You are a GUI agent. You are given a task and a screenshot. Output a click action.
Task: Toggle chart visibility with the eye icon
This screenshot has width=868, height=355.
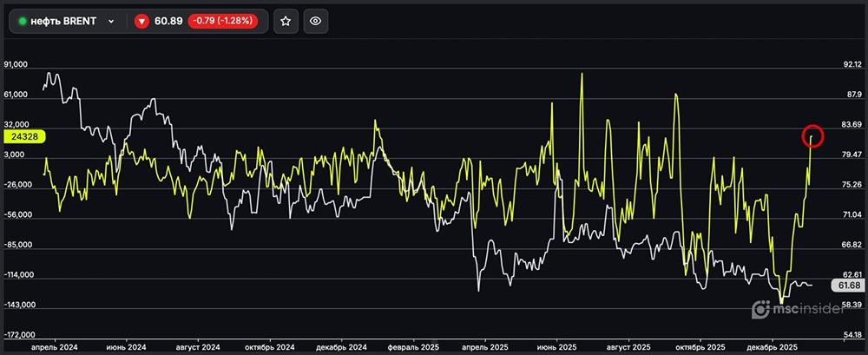pyautogui.click(x=317, y=22)
